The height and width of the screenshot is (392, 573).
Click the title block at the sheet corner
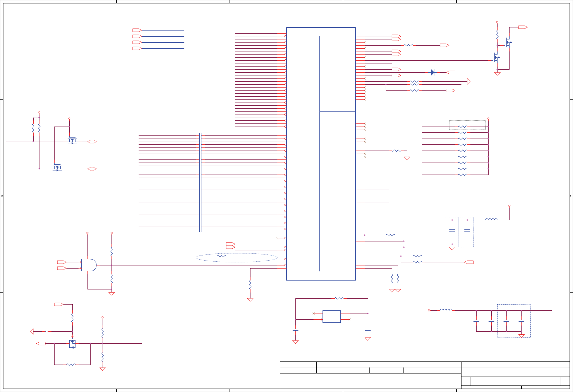click(x=425, y=375)
